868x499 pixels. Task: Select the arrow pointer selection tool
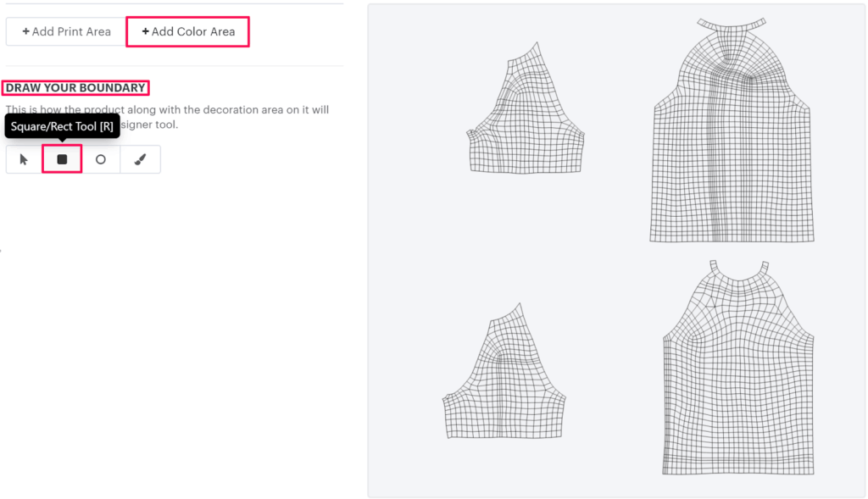[24, 159]
